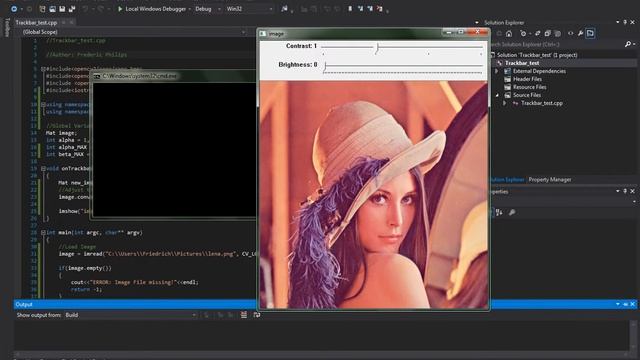Open Solution Explorer window position dropdown
Viewport: 640px width, 360px height.
(x=618, y=22)
